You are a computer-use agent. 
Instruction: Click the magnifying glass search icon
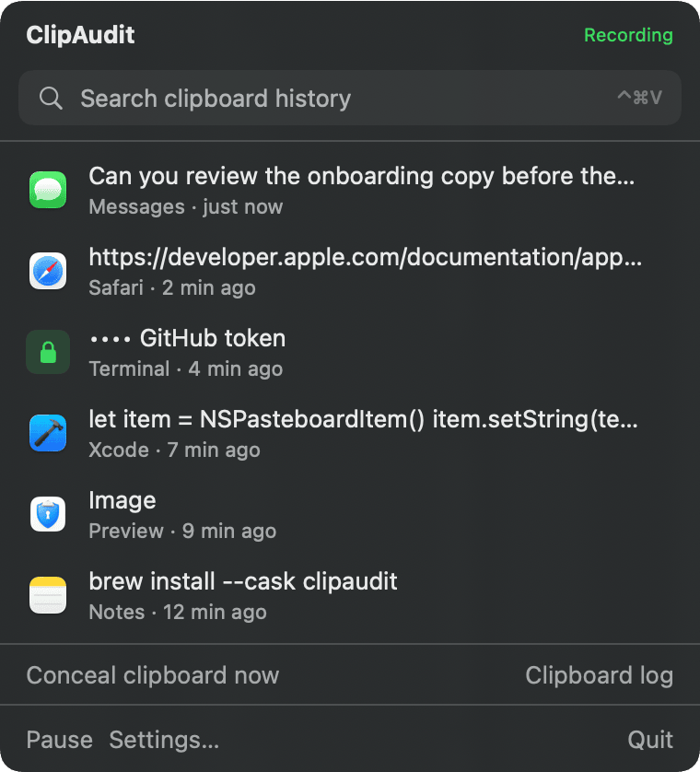pyautogui.click(x=51, y=98)
